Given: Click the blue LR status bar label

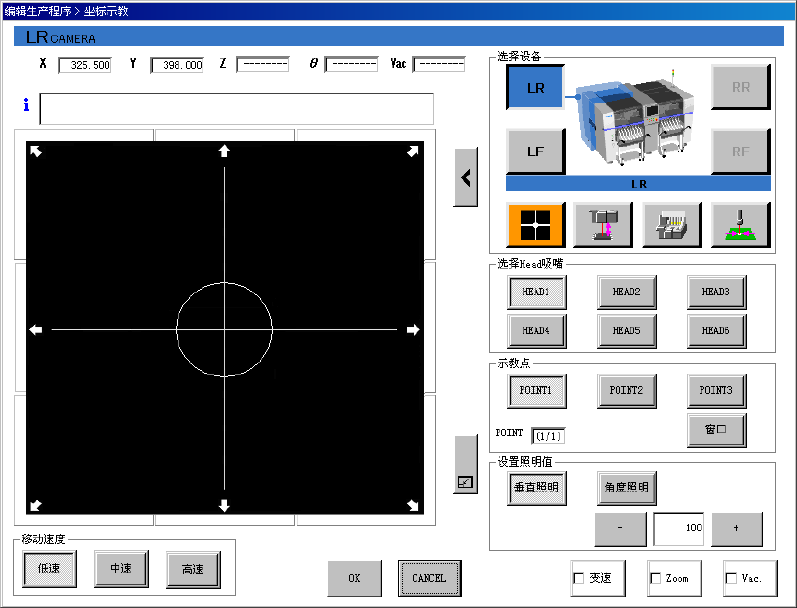Looking at the screenshot, I should point(638,184).
